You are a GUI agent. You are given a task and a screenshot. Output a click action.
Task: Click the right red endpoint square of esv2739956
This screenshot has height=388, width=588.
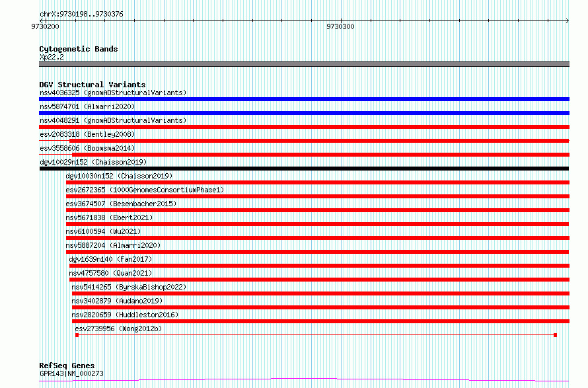[x=556, y=335]
